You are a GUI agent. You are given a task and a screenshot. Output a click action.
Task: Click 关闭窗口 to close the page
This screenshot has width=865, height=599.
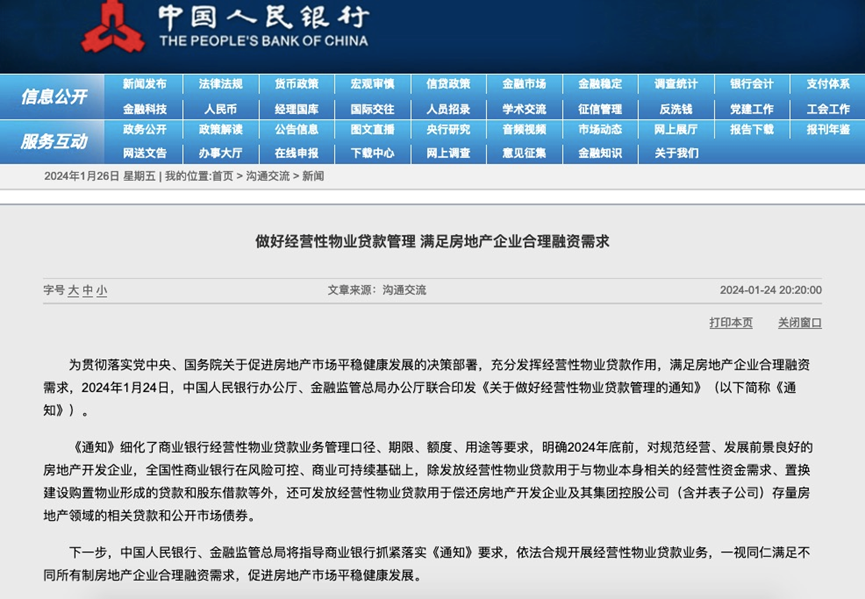[x=800, y=323]
